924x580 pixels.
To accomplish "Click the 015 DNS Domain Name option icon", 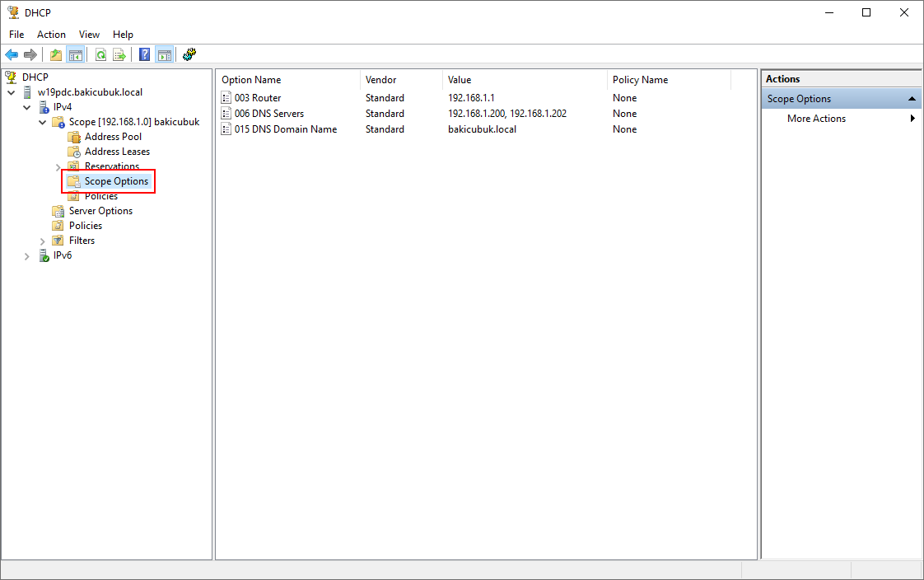I will tap(226, 129).
